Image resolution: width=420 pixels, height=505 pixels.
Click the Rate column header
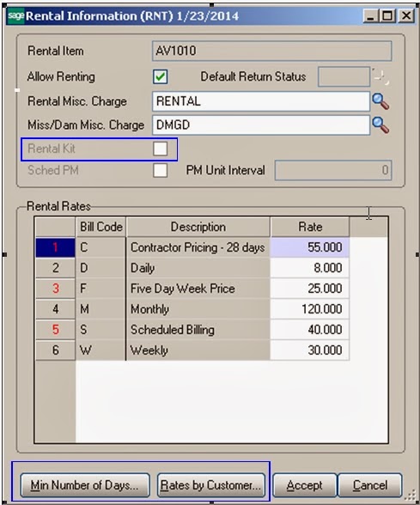[310, 227]
